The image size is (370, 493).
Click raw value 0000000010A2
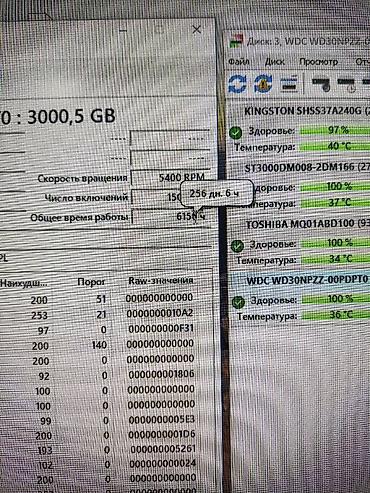tap(160, 313)
